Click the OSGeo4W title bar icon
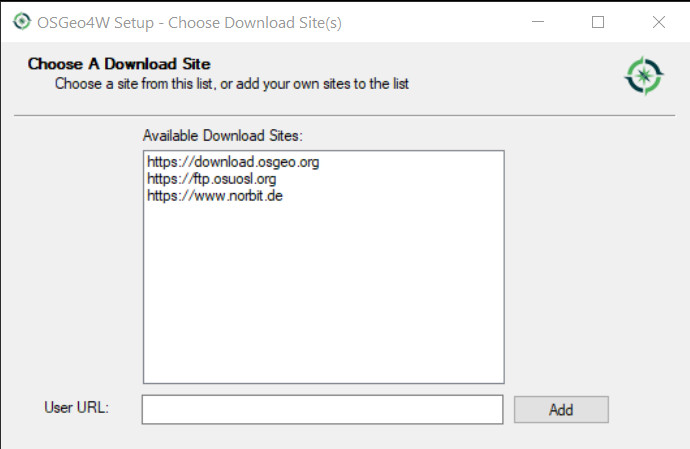 (22, 22)
